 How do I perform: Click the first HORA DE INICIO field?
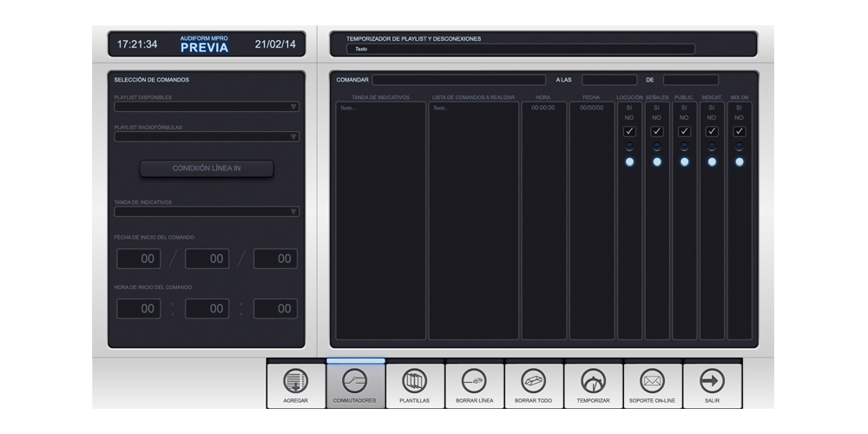click(138, 308)
